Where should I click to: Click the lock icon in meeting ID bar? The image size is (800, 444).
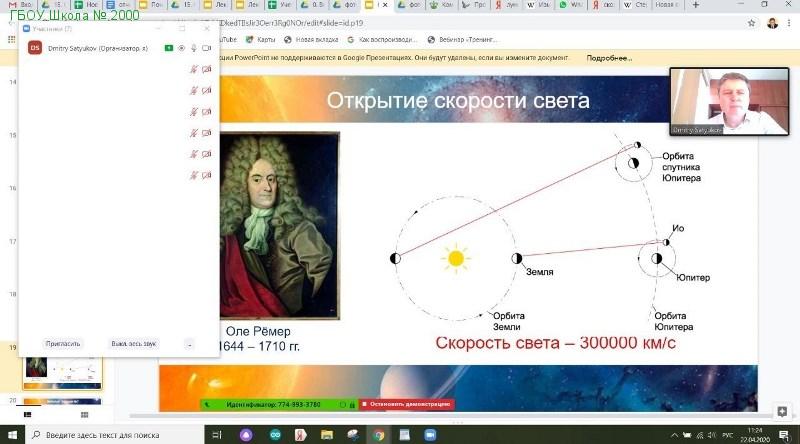[x=352, y=405]
